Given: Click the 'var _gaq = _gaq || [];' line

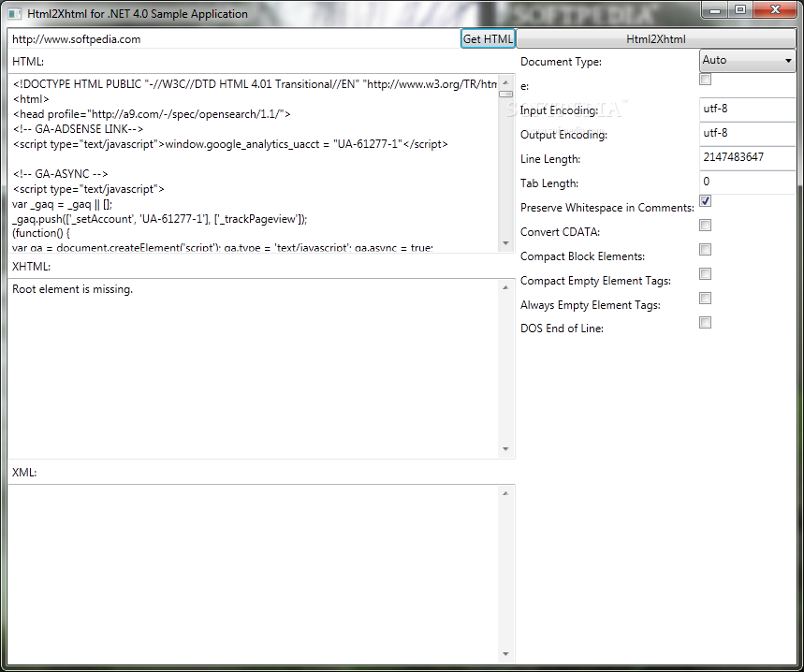Looking at the screenshot, I should pos(62,204).
